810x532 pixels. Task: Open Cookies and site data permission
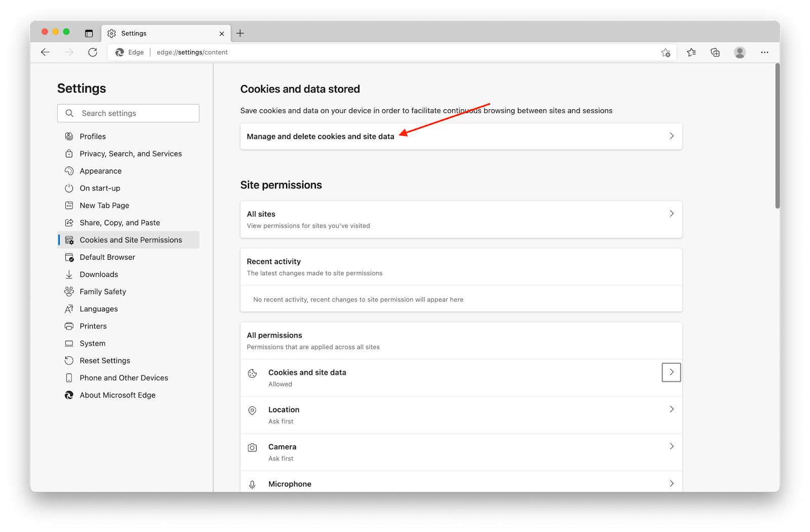point(461,378)
